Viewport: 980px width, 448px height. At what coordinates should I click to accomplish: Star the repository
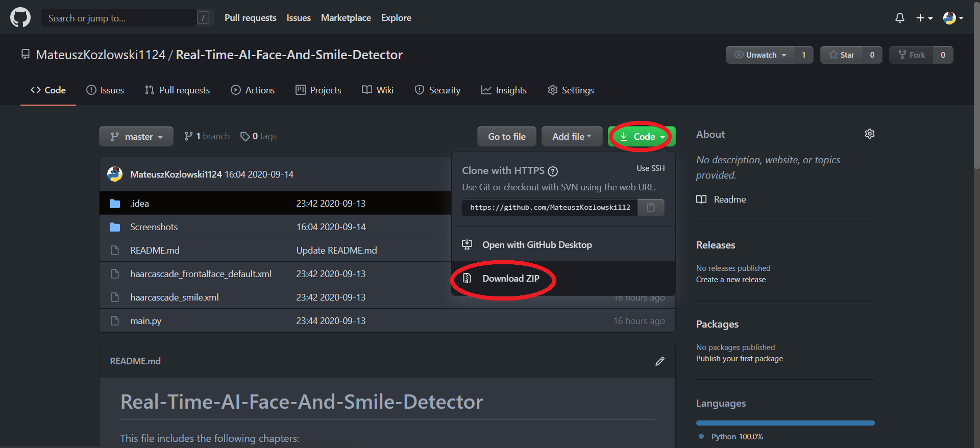pyautogui.click(x=841, y=55)
